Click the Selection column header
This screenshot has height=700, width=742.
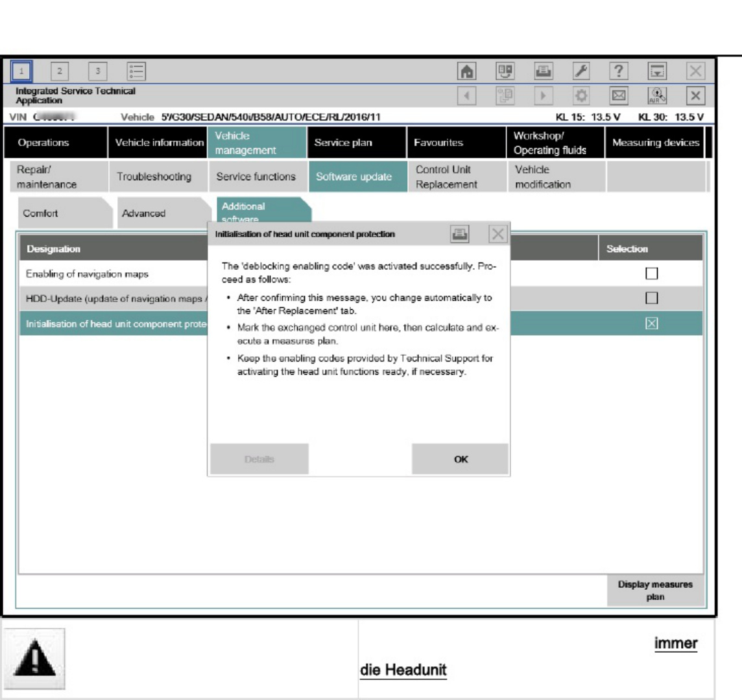[651, 248]
